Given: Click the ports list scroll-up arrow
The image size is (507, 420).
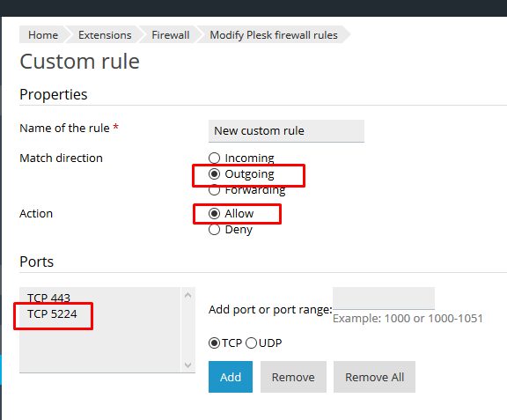Looking at the screenshot, I should (187, 295).
